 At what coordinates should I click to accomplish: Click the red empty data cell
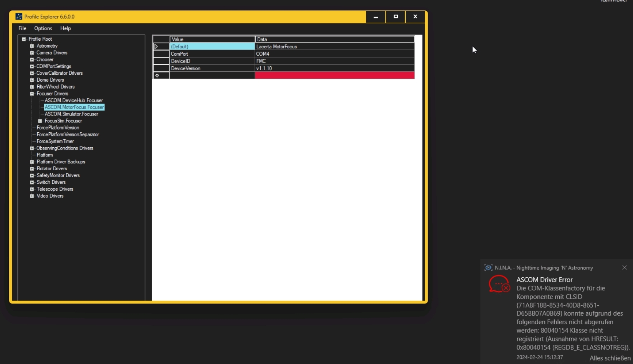pos(335,76)
